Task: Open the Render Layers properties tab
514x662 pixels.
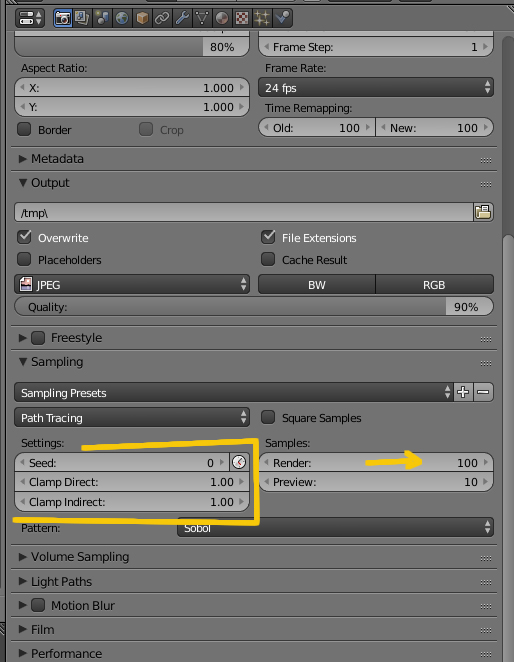Action: click(x=82, y=18)
